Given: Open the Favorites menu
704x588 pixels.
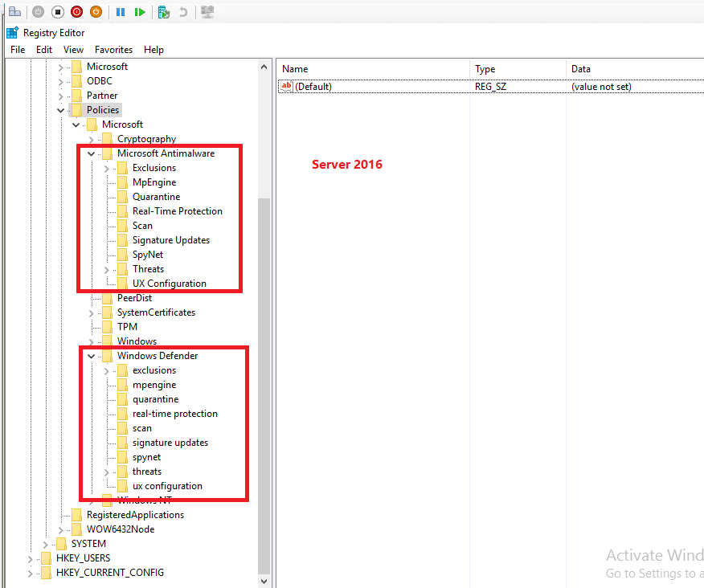Looking at the screenshot, I should pyautogui.click(x=113, y=50).
